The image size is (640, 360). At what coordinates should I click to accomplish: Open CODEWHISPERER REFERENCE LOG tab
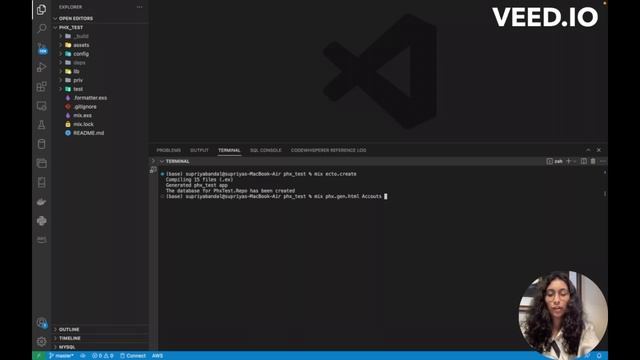329,150
